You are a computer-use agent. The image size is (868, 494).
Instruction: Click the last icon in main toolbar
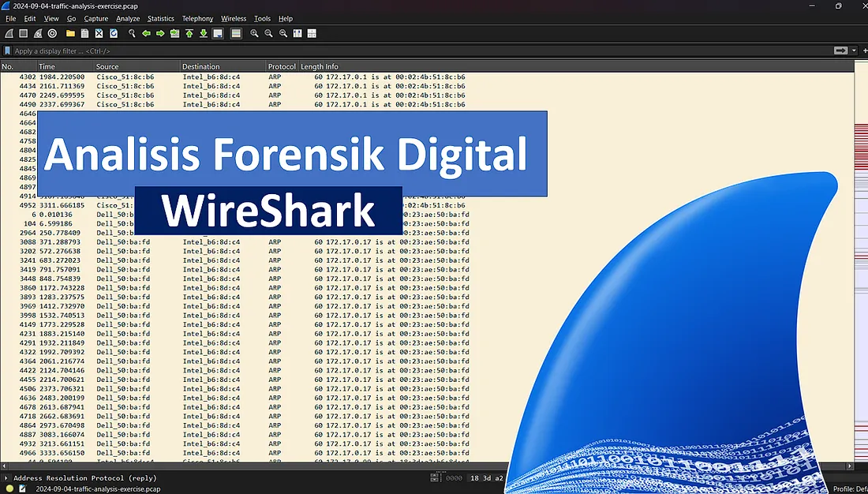[x=312, y=33]
